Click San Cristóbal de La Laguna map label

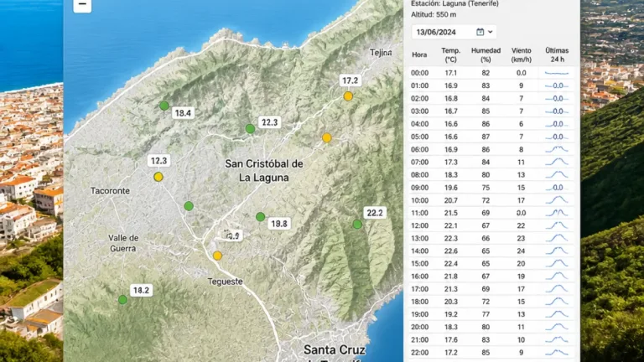coord(264,171)
